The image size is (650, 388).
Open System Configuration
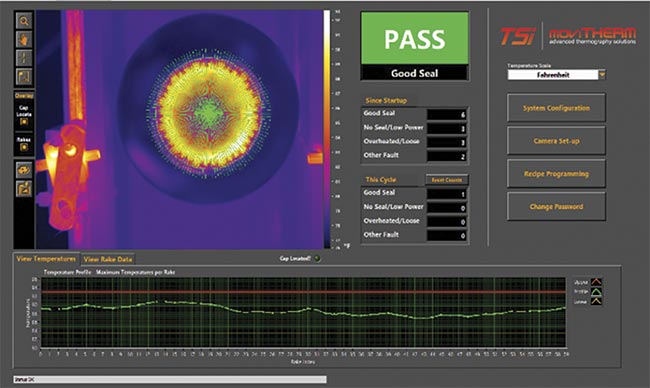click(556, 108)
